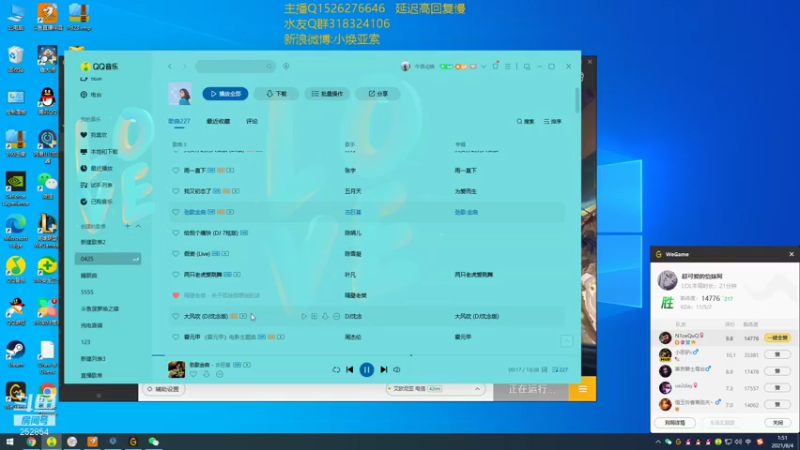The height and width of the screenshot is (450, 800).
Task: Click 关闭 button in WeGame popup
Action: point(778,422)
